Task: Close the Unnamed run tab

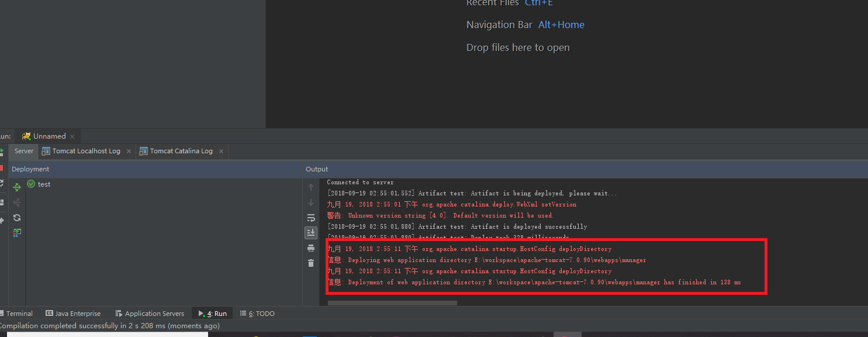Action: tap(72, 136)
